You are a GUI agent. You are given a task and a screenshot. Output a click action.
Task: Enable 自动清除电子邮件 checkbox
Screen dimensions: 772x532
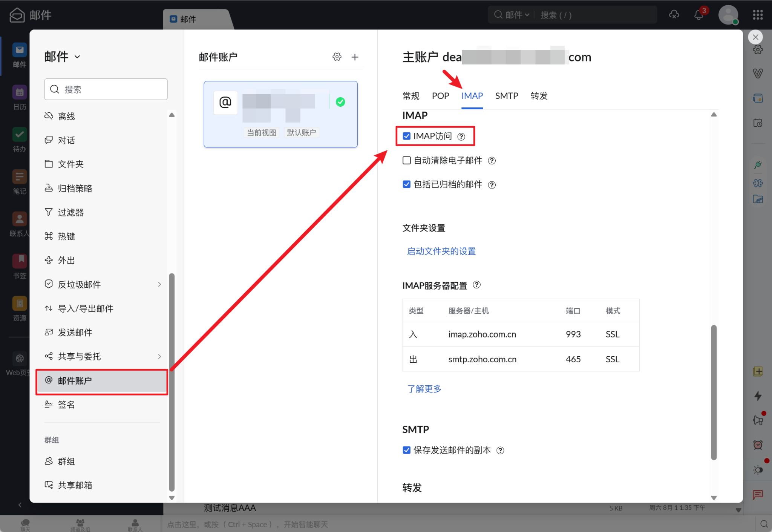pos(406,160)
